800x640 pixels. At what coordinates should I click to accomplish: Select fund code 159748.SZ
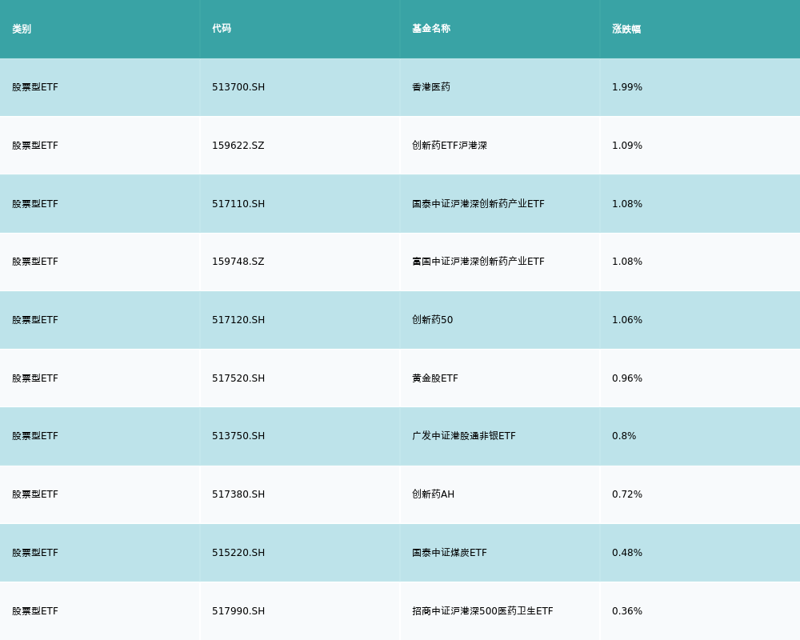coord(238,261)
